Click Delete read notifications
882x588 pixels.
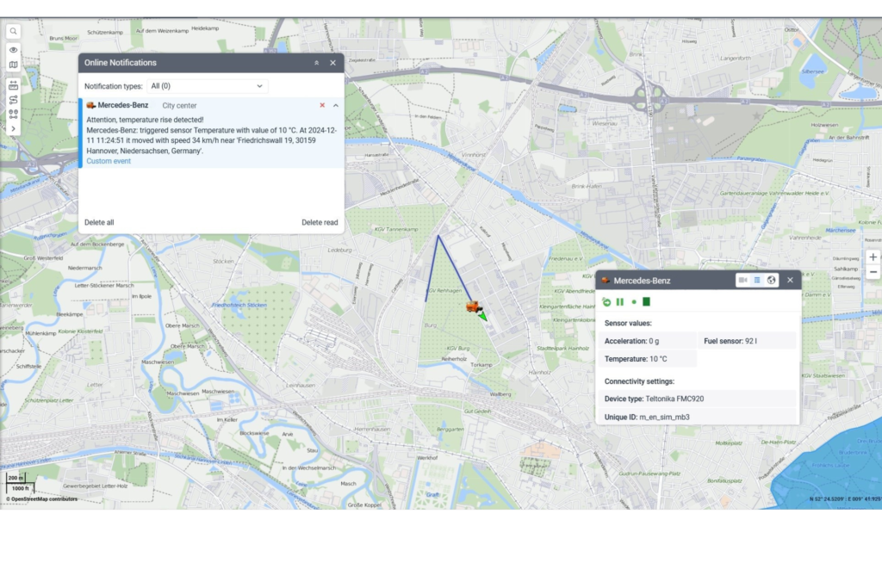(320, 222)
